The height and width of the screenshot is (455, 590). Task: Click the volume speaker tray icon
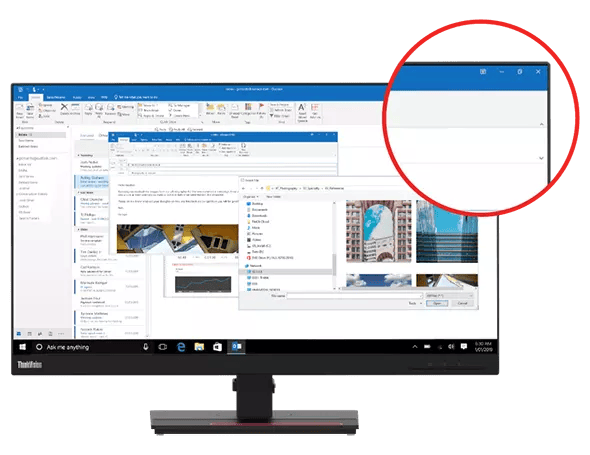click(x=451, y=347)
